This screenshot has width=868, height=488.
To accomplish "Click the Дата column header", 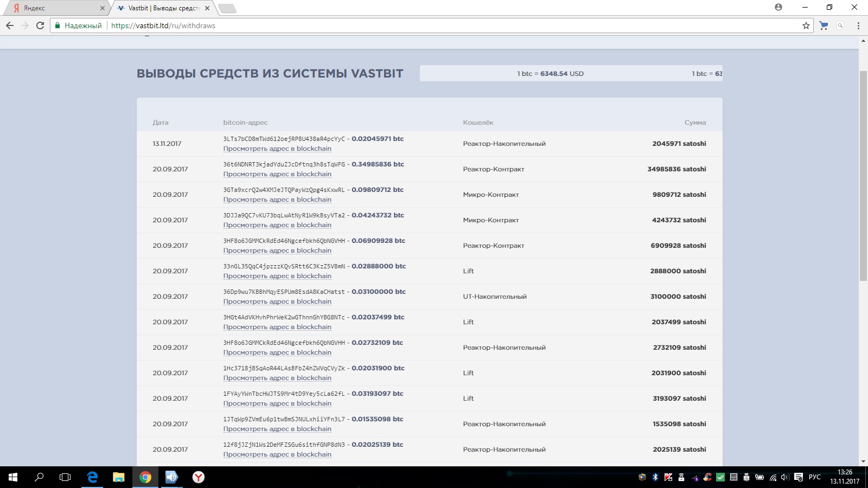I will click(161, 123).
